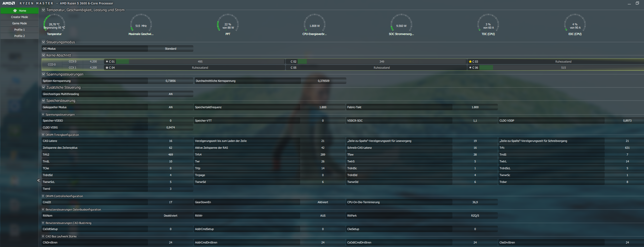Screen dimensions: 644x247
Task: Click Fabric-Takt value 1.800
Action: (475, 107)
